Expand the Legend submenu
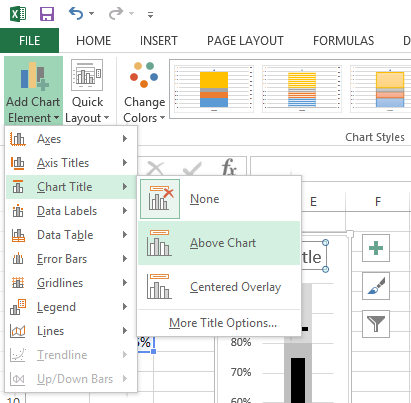Image resolution: width=411 pixels, height=403 pixels. click(71, 307)
